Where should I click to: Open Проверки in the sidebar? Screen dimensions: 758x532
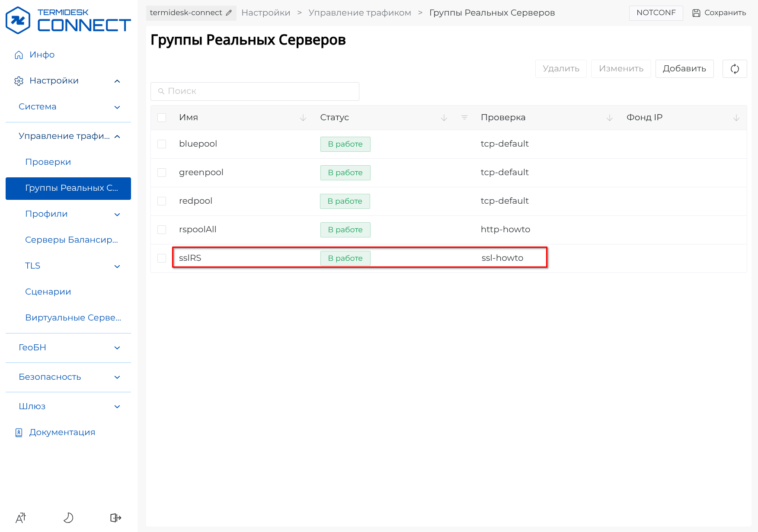48,162
